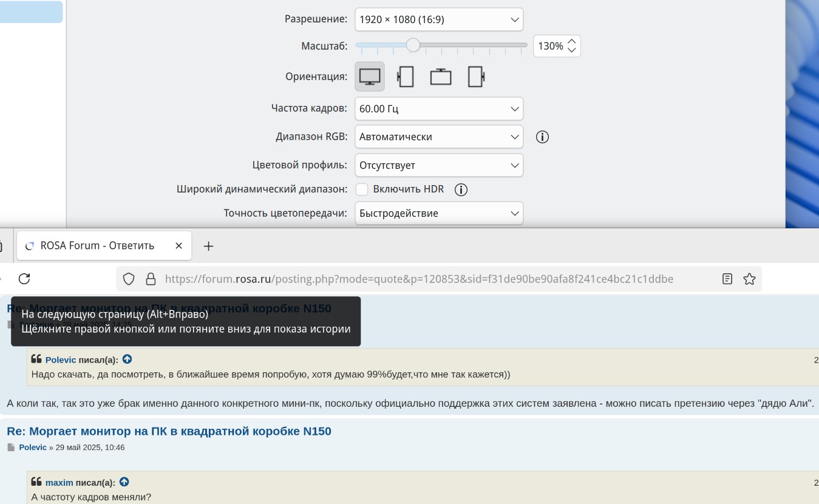Open Polevic's profile link next to the post date
The width and height of the screenshot is (819, 504).
tap(33, 448)
